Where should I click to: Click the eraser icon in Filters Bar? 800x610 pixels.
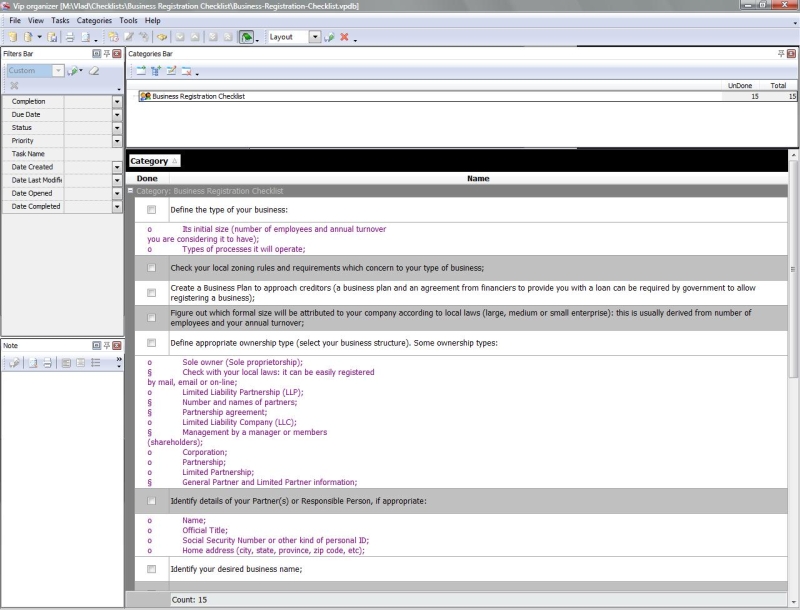[94, 71]
